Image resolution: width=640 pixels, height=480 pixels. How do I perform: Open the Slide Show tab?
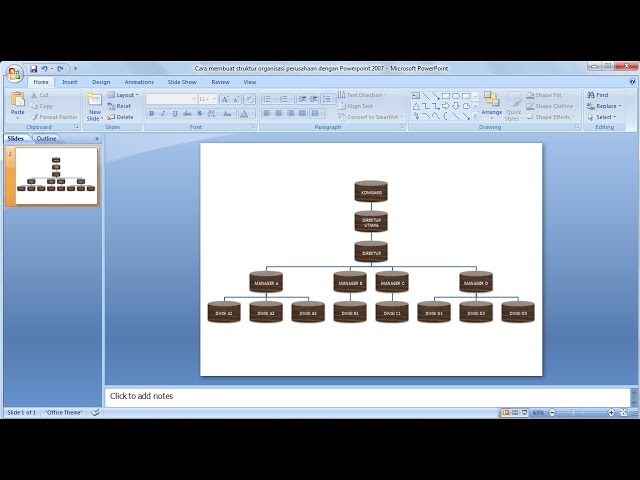(182, 82)
